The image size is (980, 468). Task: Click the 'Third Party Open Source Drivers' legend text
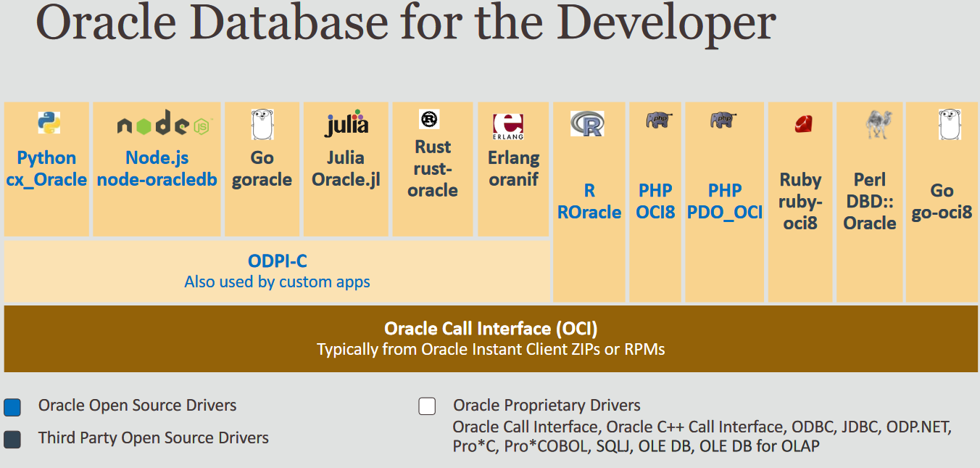point(154,438)
